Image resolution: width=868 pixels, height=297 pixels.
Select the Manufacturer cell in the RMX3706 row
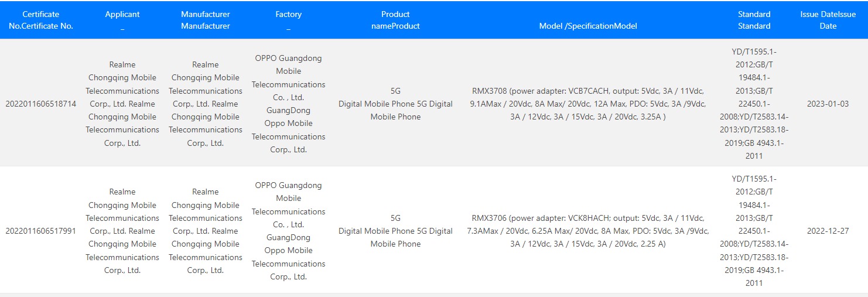click(x=206, y=231)
